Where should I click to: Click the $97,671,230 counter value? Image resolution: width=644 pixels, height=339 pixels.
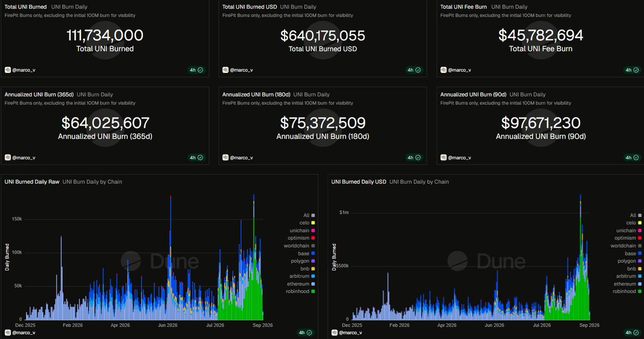(540, 123)
